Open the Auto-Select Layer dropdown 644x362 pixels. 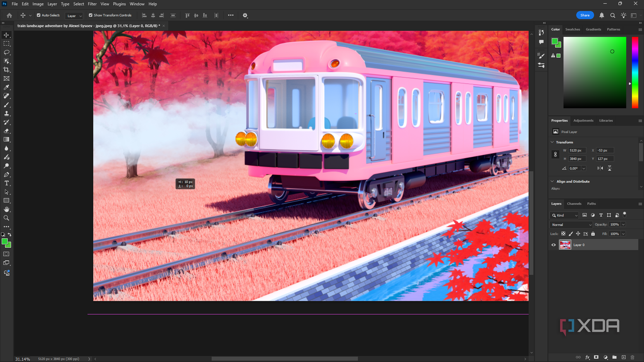pyautogui.click(x=74, y=16)
